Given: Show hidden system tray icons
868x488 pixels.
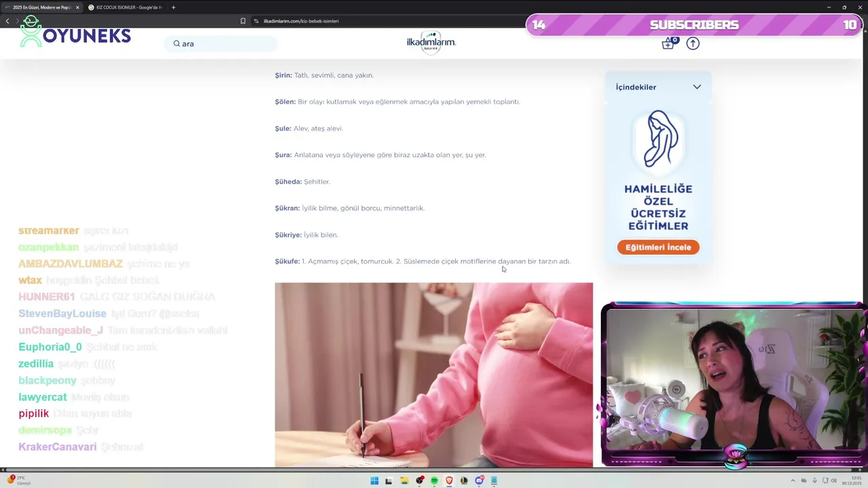Looking at the screenshot, I should click(x=793, y=481).
